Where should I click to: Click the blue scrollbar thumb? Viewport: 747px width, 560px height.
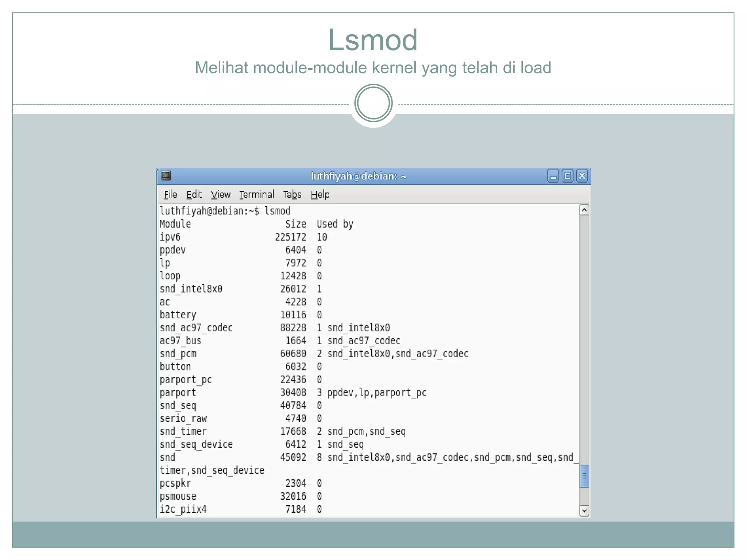(x=584, y=476)
